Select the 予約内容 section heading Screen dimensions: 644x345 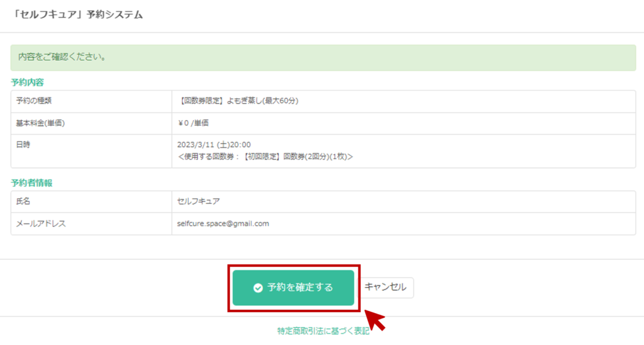27,82
